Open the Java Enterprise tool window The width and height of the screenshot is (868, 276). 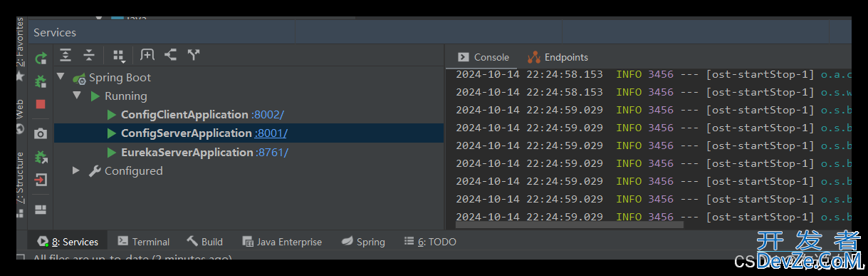[x=282, y=242]
